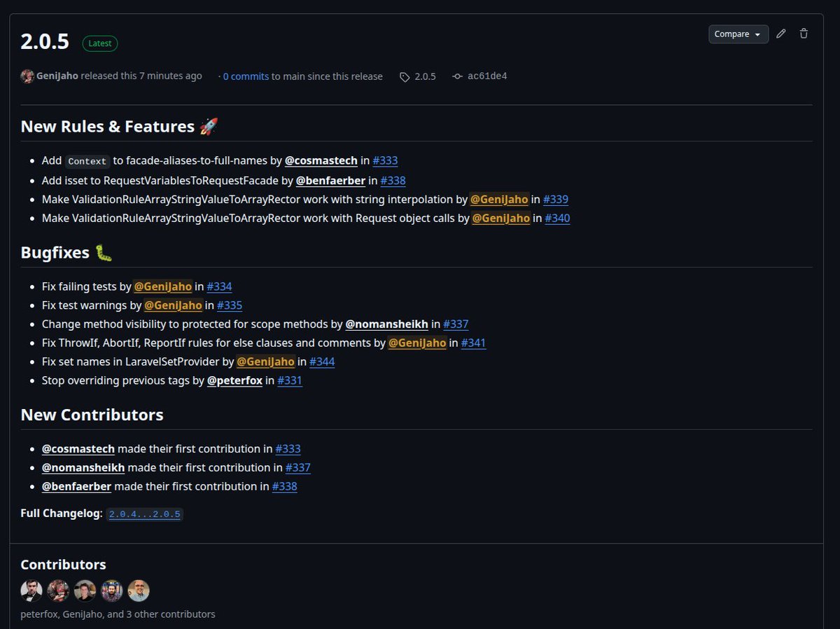The height and width of the screenshot is (629, 840).
Task: Open the 2.0.5 tag link
Action: pos(425,76)
